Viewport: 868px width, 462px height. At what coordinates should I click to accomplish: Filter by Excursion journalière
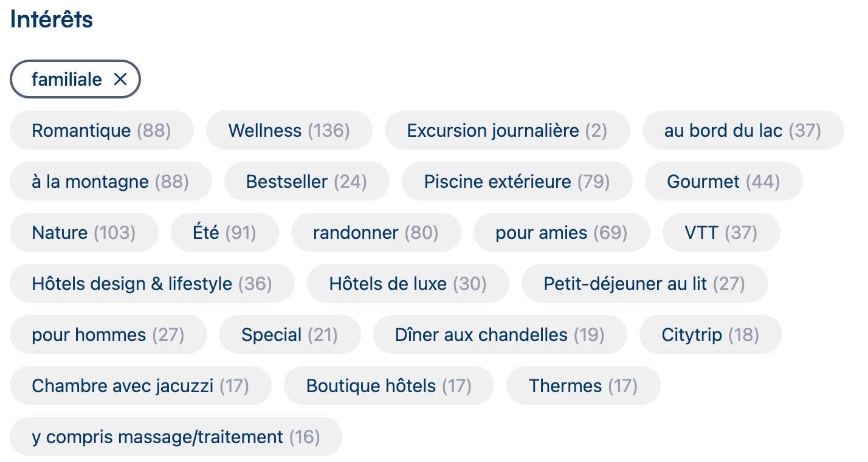pyautogui.click(x=507, y=130)
